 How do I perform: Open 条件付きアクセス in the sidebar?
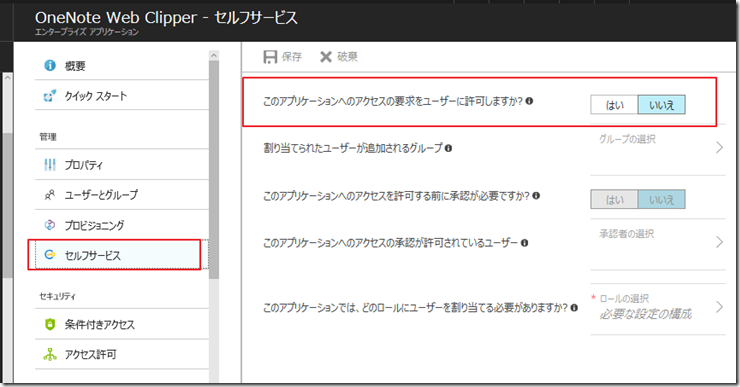[x=122, y=324]
